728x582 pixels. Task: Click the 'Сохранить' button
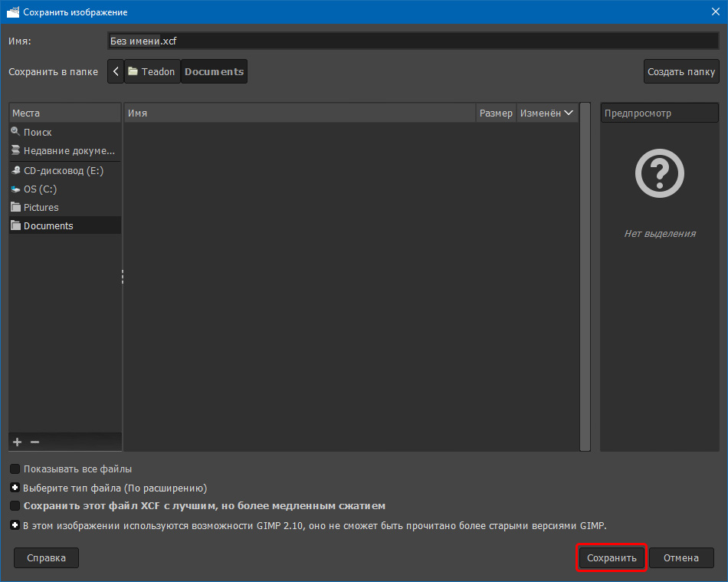(x=612, y=558)
